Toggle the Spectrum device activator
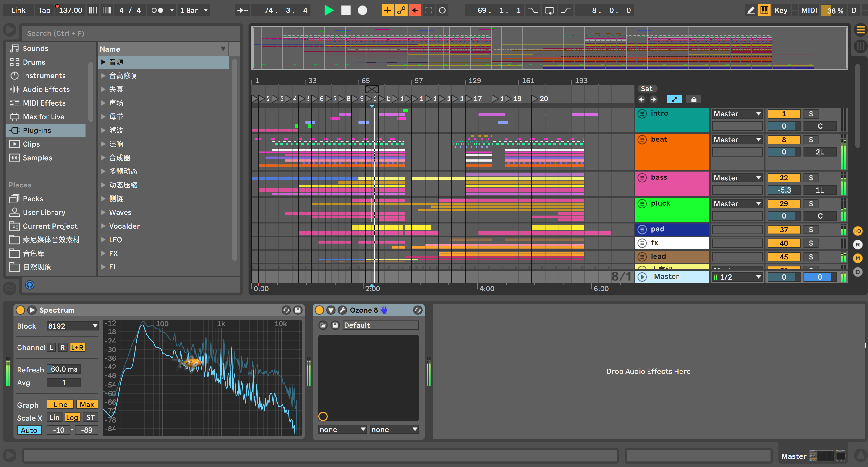Screen dimensions: 868x467 pyautogui.click(x=21, y=310)
